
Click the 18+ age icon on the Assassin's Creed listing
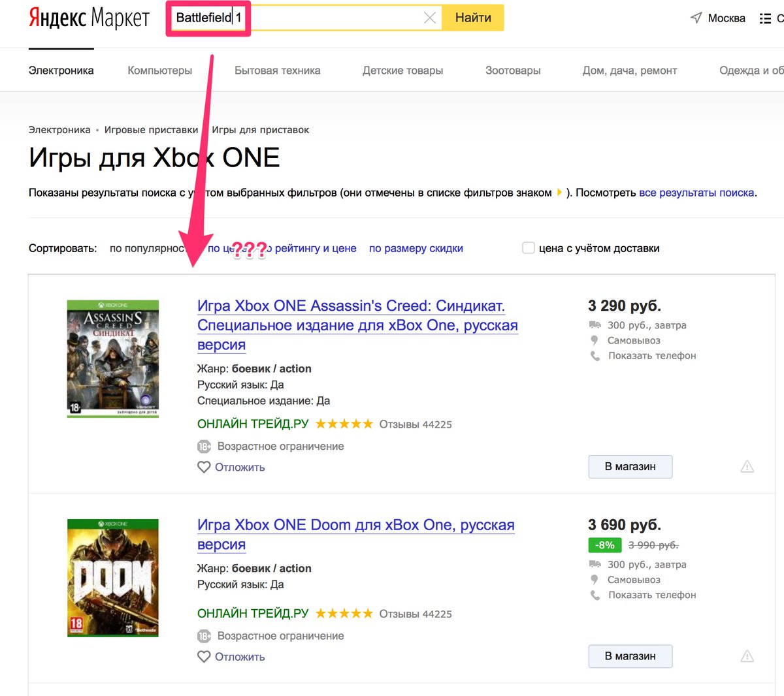[x=204, y=447]
